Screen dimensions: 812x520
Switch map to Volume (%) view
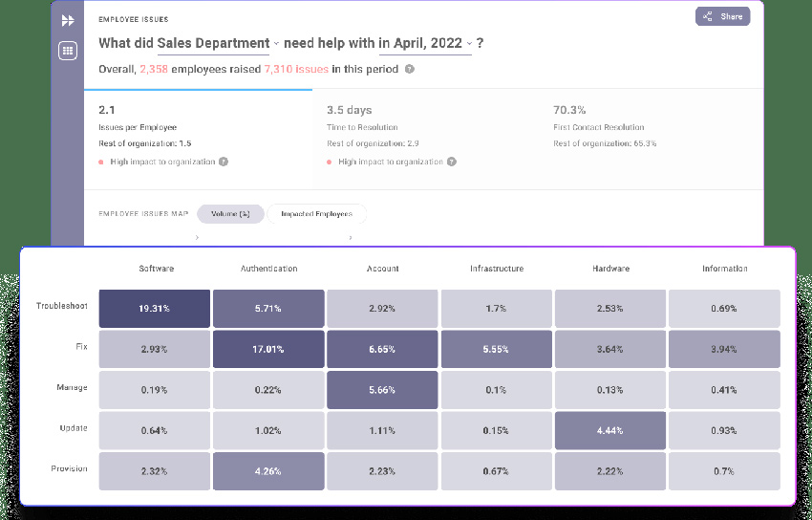click(x=230, y=214)
